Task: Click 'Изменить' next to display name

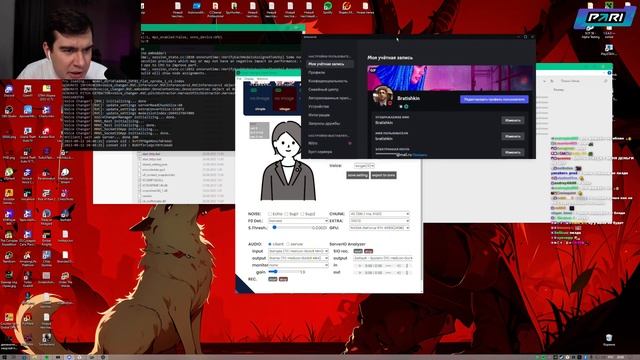Action: coord(512,120)
